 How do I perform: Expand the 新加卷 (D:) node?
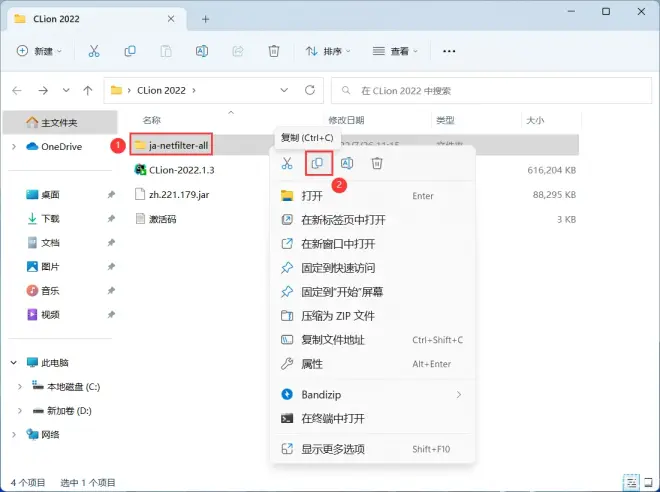(x=20, y=410)
